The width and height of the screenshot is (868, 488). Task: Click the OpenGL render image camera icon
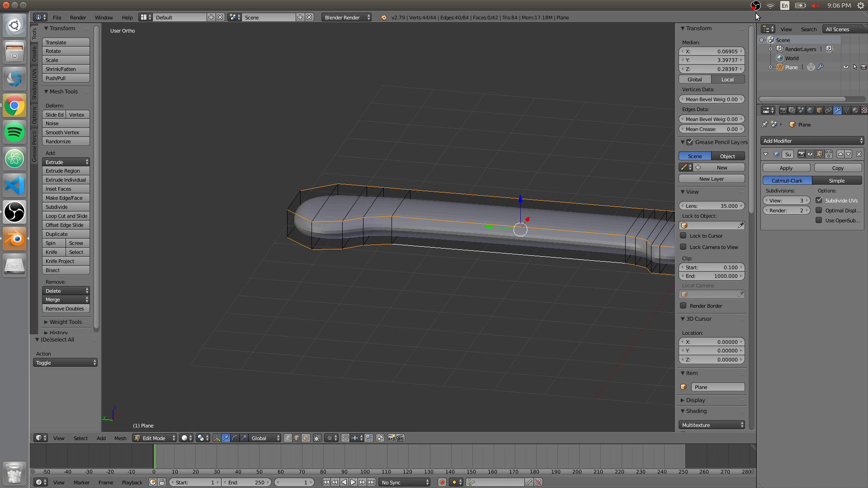point(392,438)
